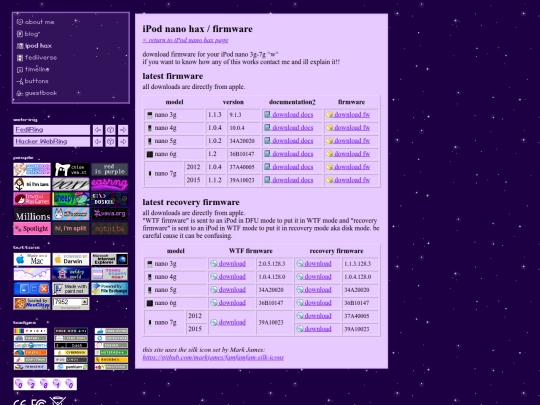Click the 'Made with paint.net' badge
The image size is (540, 405).
tap(71, 289)
